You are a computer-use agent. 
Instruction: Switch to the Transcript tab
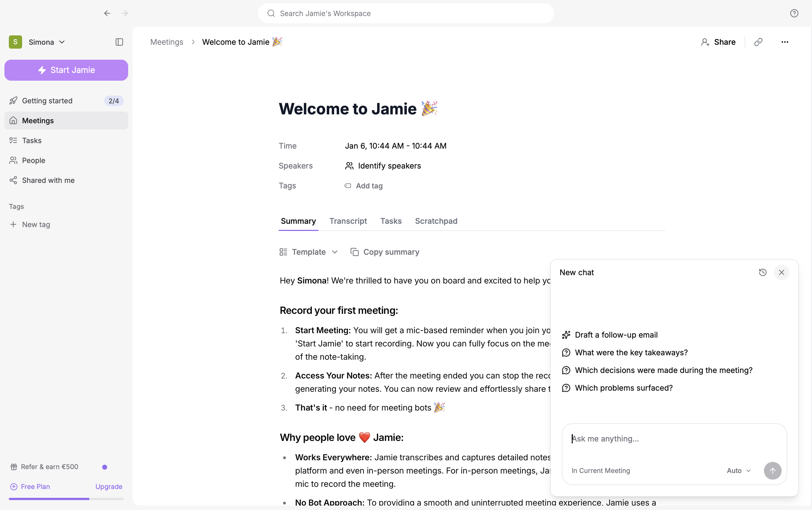(x=348, y=221)
